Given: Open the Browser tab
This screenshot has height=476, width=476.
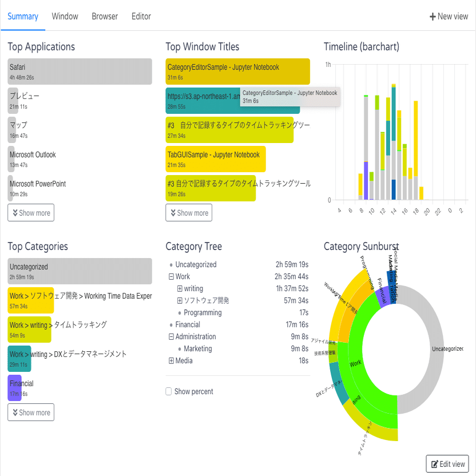Looking at the screenshot, I should pos(105,17).
